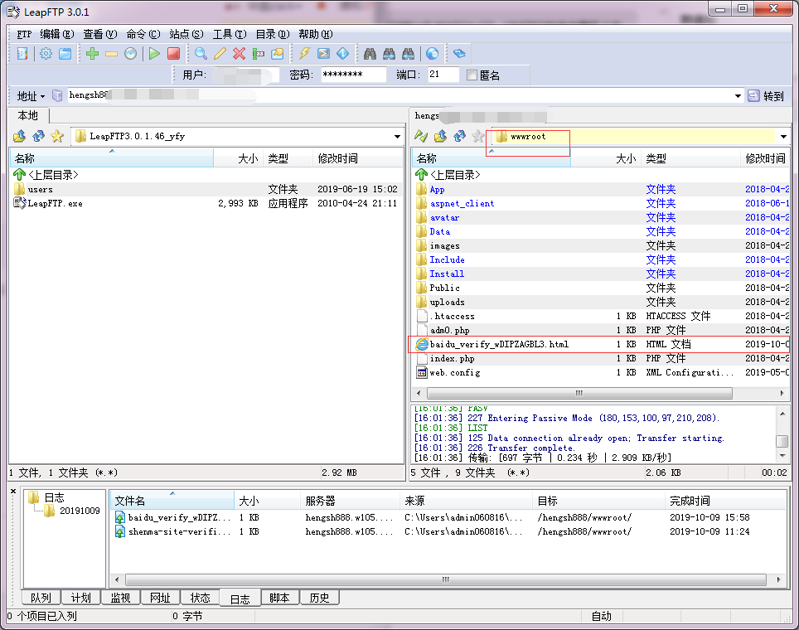Screen dimensions: 799x630
Task: Click the yellow minus remove icon
Action: pos(112,54)
